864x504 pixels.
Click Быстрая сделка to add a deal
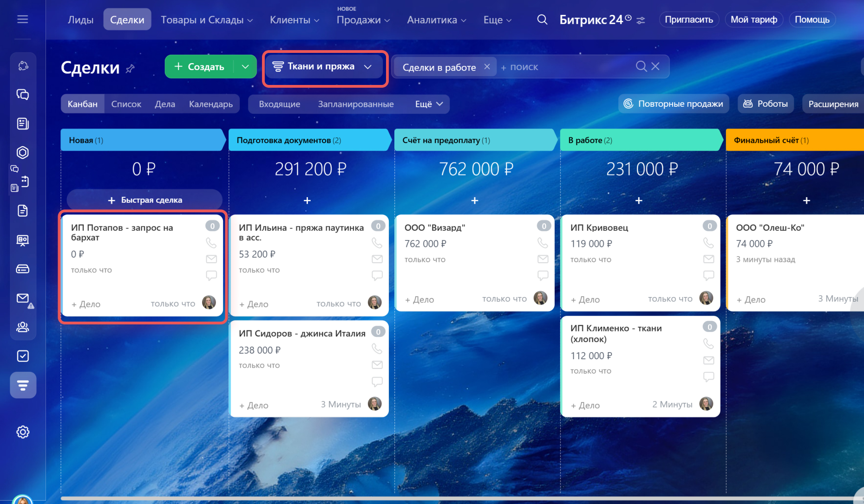point(144,200)
